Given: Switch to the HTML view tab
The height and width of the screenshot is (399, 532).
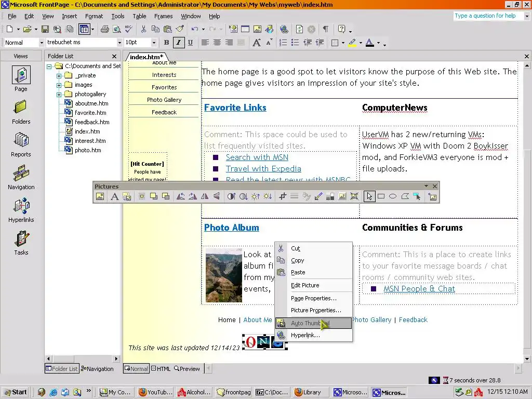Looking at the screenshot, I should [161, 368].
